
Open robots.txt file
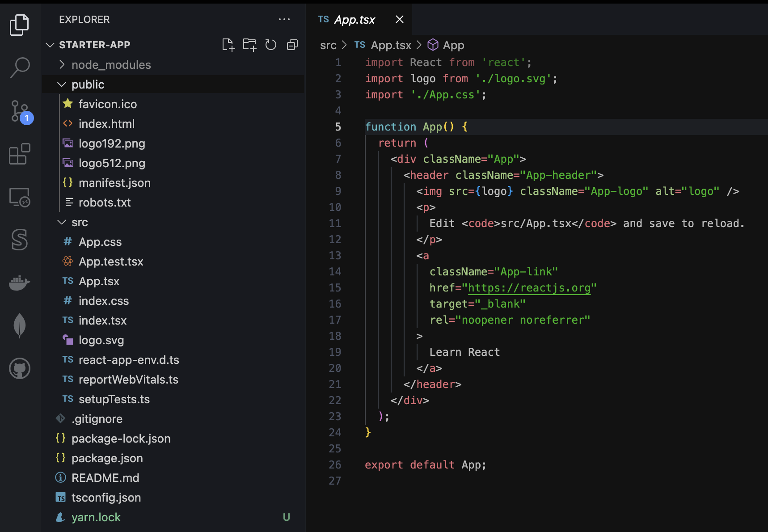click(173, 203)
